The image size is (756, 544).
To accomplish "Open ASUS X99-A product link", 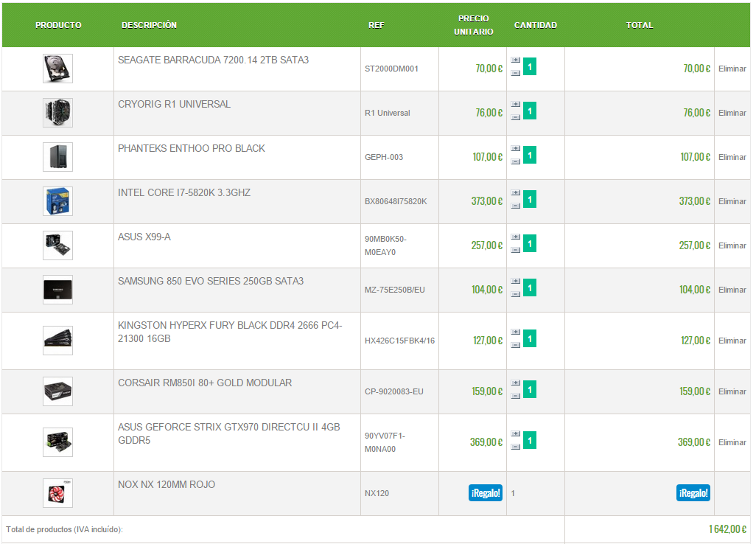I will click(144, 237).
